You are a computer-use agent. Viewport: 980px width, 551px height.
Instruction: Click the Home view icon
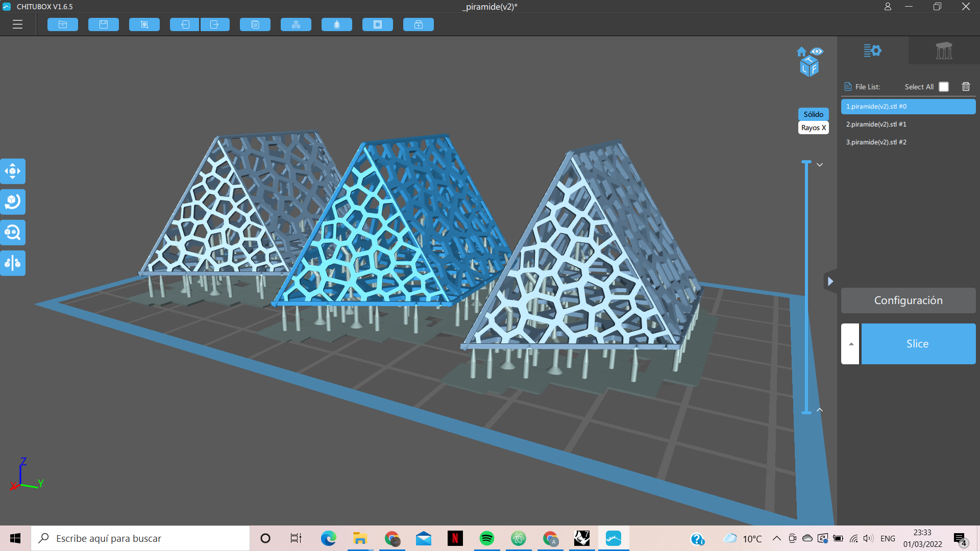point(801,52)
